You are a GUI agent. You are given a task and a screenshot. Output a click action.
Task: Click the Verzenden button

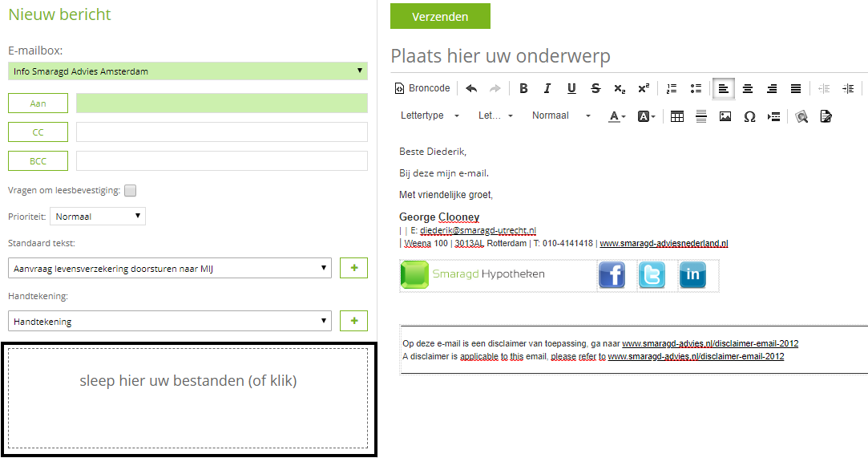click(x=440, y=16)
